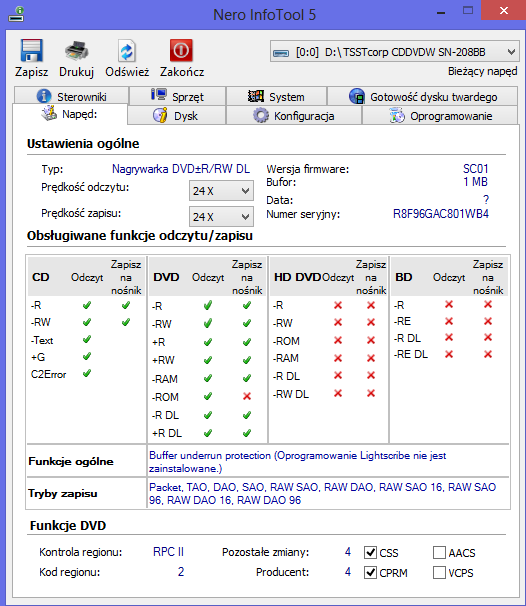Screen dimensions: 526x606
Task: Switch to the Dysk tab
Action: point(176,116)
